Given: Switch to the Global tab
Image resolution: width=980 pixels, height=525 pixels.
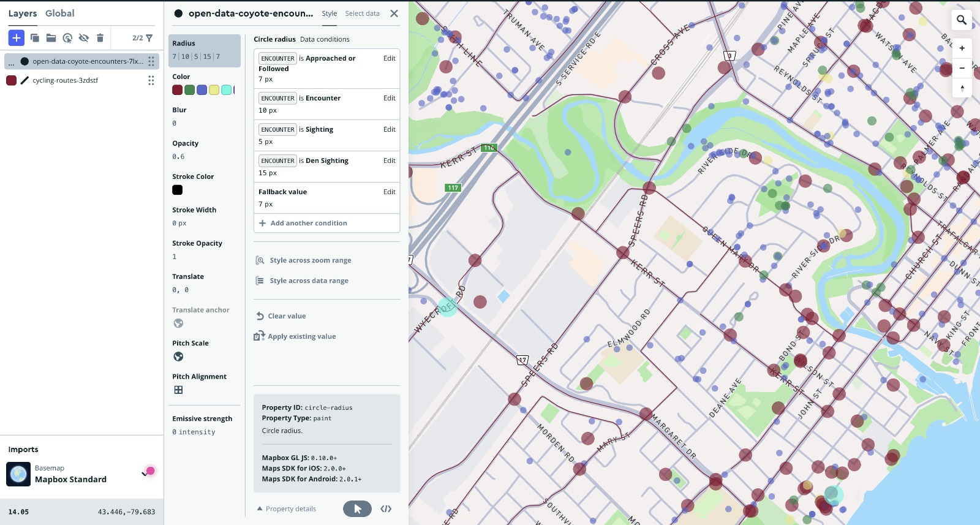Looking at the screenshot, I should (x=59, y=13).
